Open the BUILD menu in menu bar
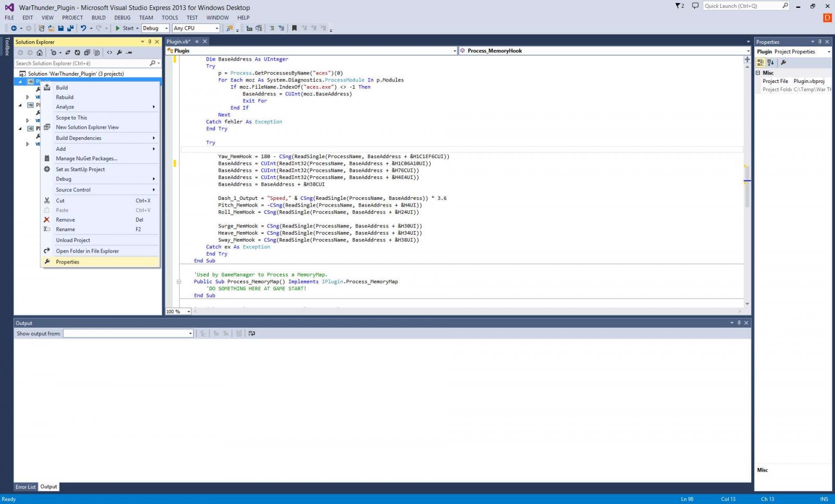 coord(99,18)
